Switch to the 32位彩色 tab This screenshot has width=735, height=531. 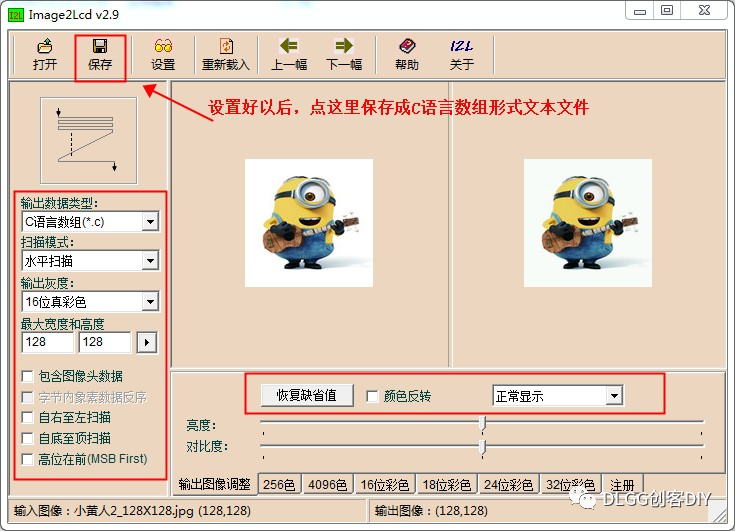pyautogui.click(x=570, y=485)
